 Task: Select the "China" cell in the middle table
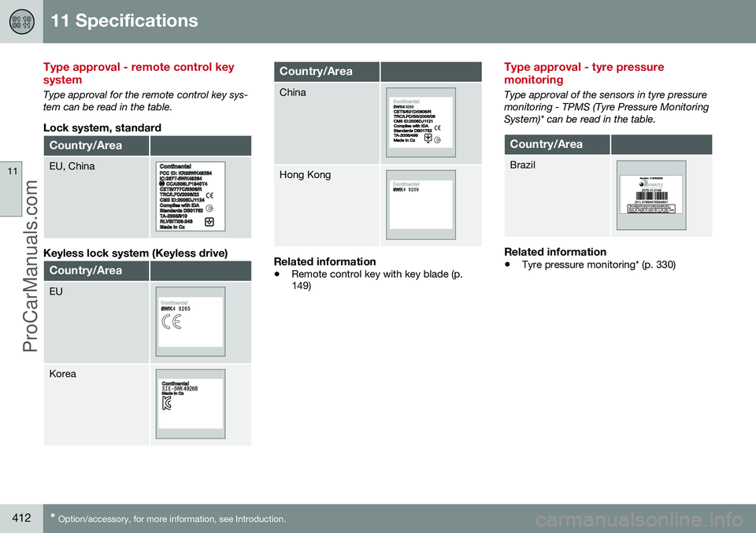327,124
